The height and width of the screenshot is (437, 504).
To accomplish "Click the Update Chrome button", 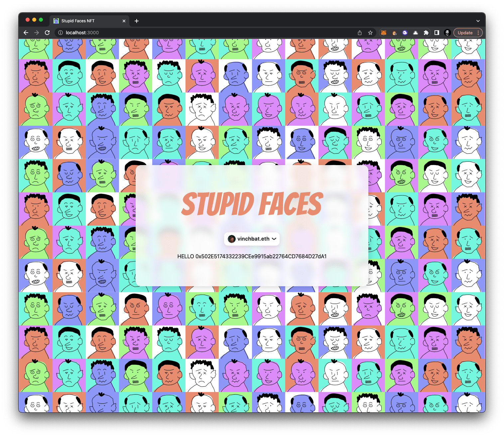I will [x=465, y=33].
